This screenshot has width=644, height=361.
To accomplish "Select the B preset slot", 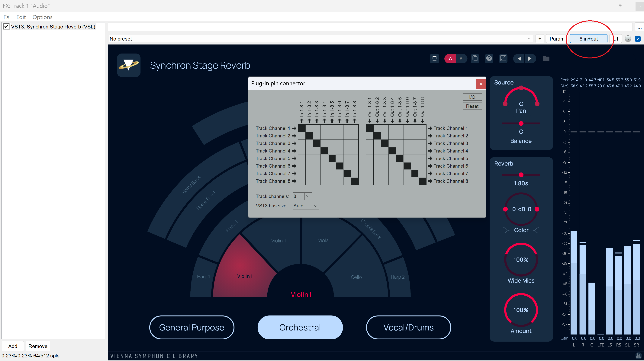I will tap(461, 59).
